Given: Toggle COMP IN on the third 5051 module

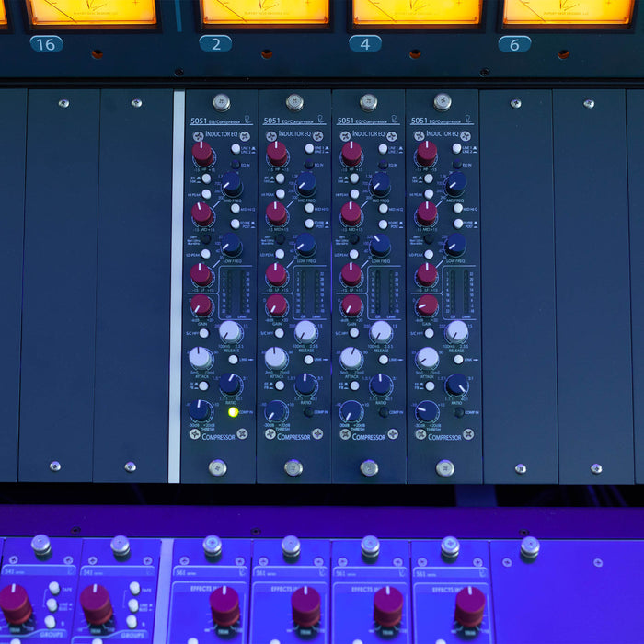Looking at the screenshot, I should [384, 412].
